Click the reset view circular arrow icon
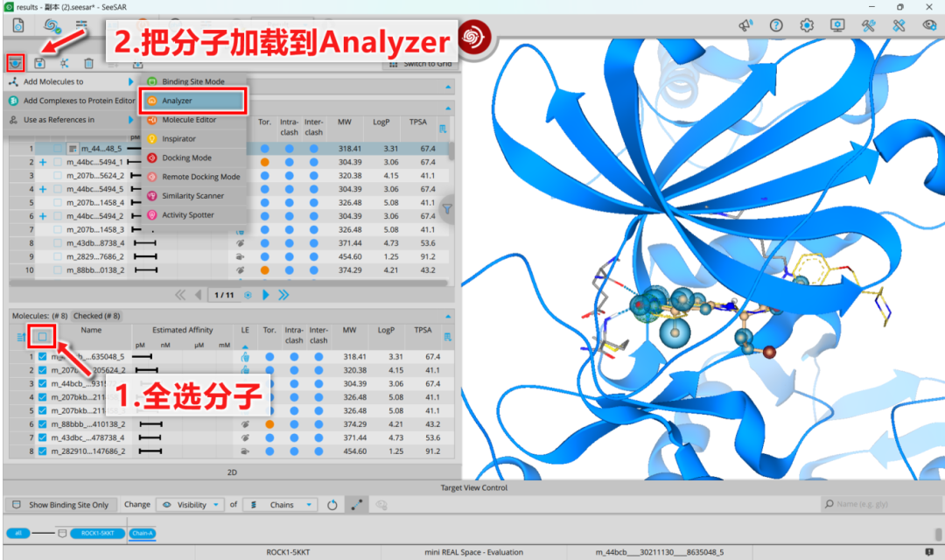 pyautogui.click(x=332, y=505)
